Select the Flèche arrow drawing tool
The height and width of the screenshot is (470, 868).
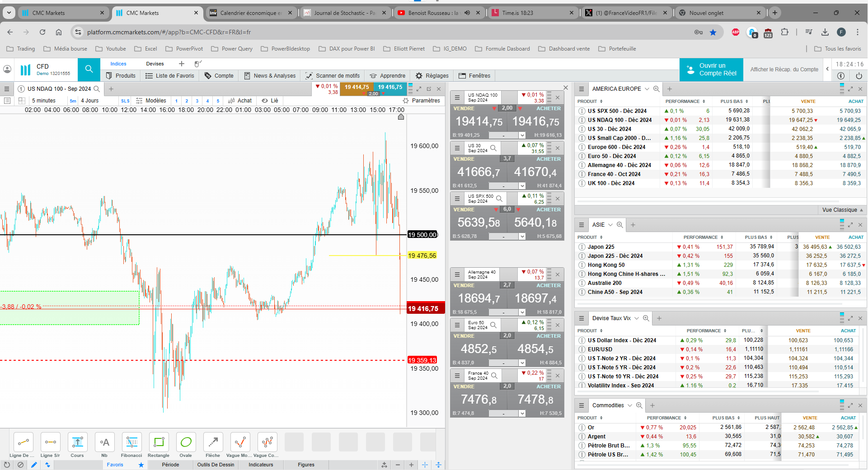[213, 442]
